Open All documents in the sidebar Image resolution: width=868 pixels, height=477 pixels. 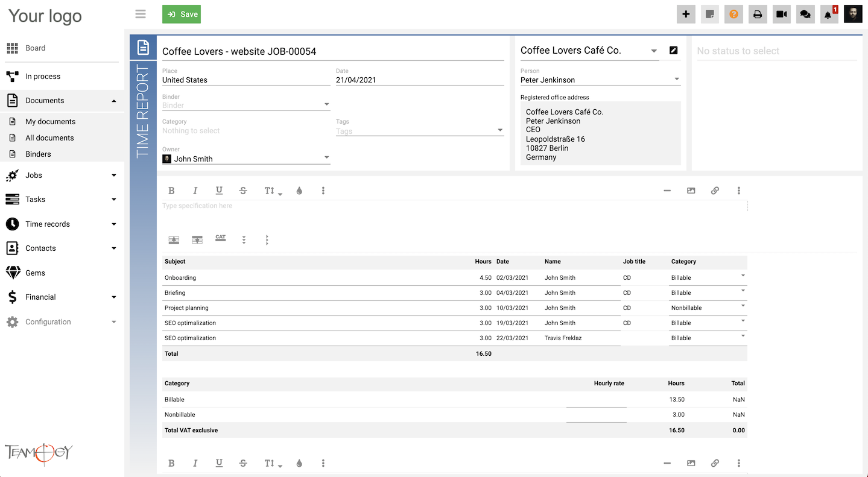click(49, 138)
